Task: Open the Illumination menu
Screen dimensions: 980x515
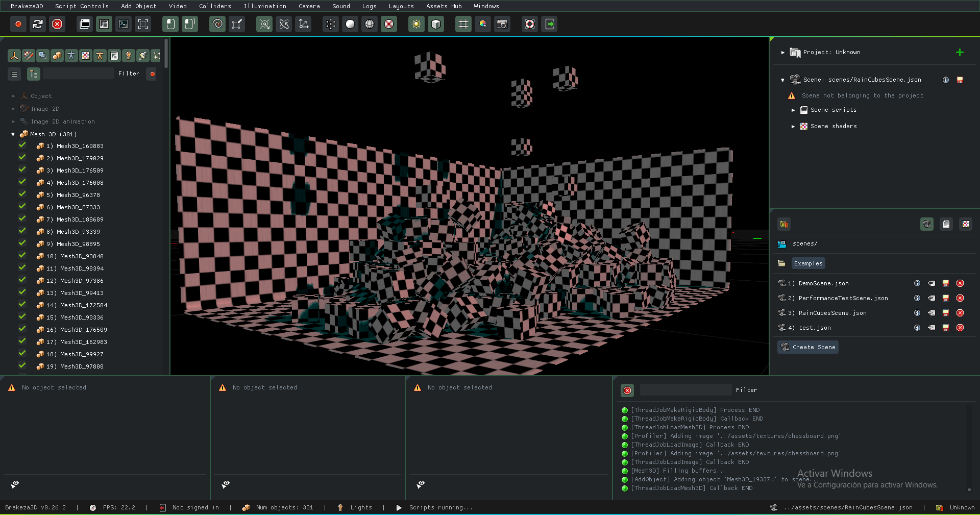Action: pos(264,6)
